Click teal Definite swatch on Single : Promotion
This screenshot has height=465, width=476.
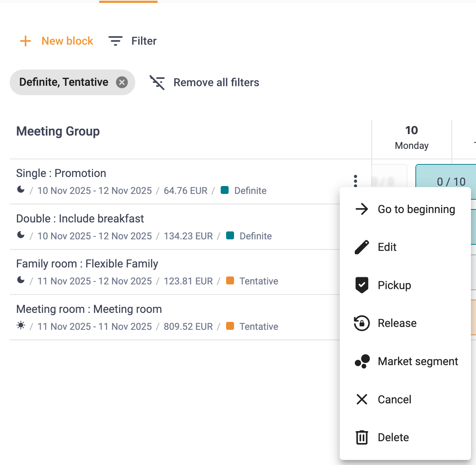(x=225, y=190)
